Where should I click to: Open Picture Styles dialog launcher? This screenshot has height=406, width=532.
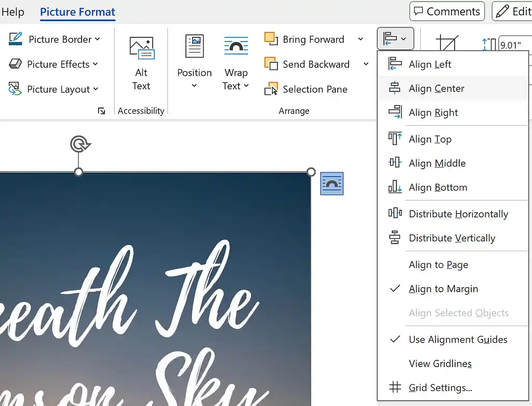(101, 111)
